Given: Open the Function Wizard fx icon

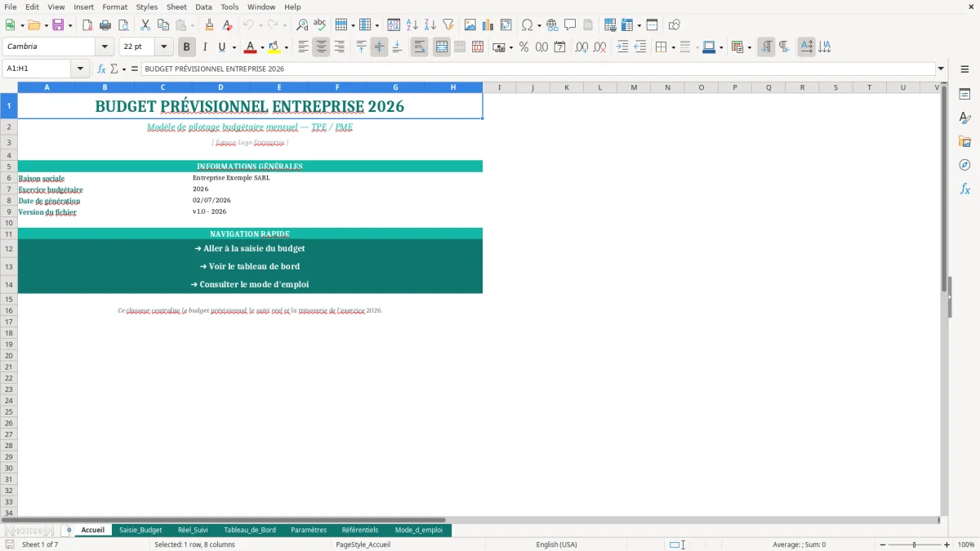Looking at the screenshot, I should [101, 69].
